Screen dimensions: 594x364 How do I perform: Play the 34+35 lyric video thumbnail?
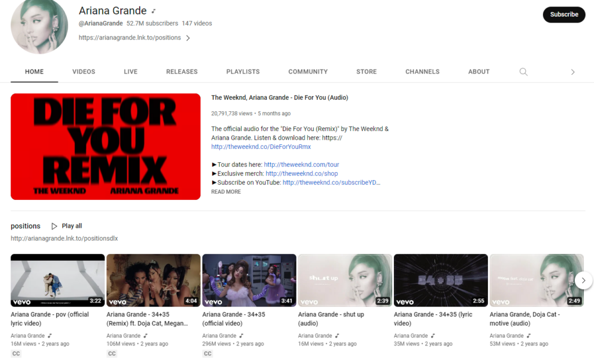(x=441, y=281)
